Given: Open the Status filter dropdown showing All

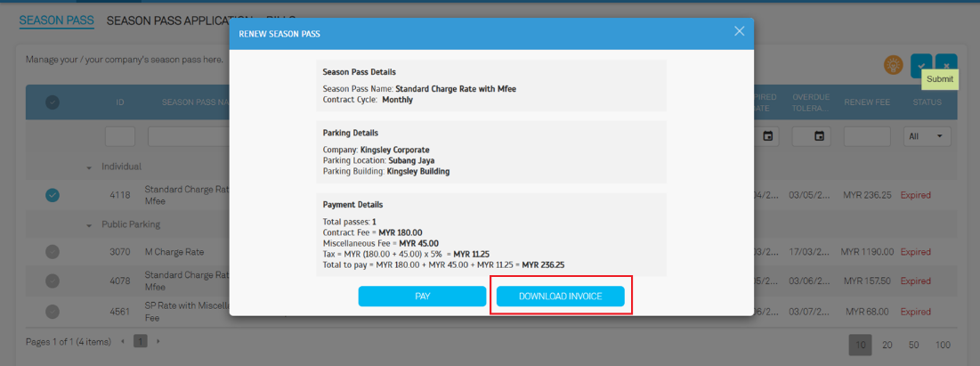Looking at the screenshot, I should pos(927,136).
